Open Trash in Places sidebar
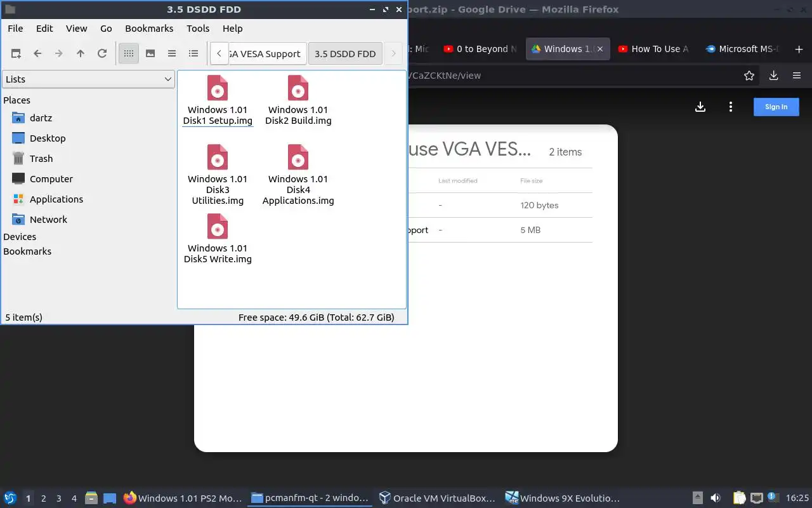The width and height of the screenshot is (812, 508). coord(41,159)
